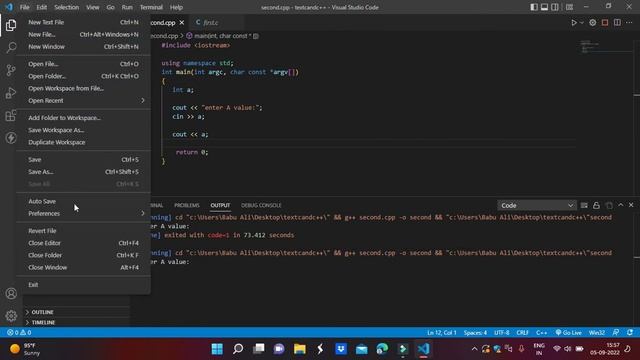The image size is (640, 360).
Task: Toggle Auto Save in File menu
Action: click(84, 201)
